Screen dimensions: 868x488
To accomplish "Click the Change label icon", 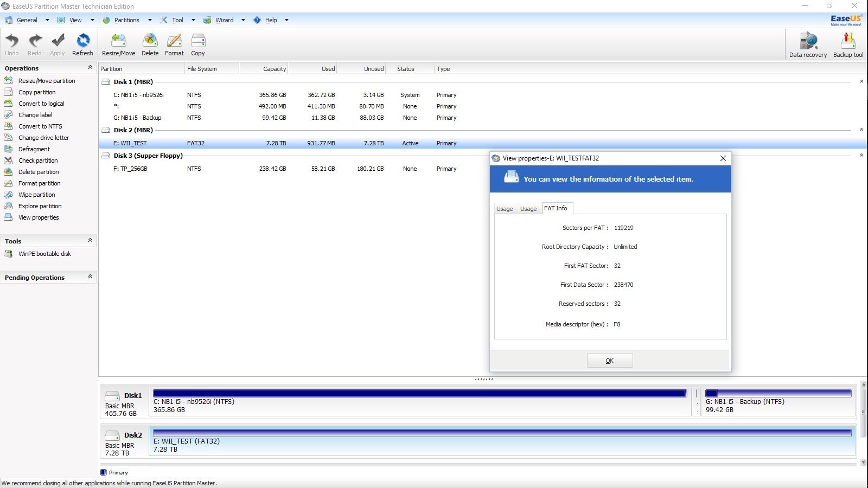I will point(8,114).
